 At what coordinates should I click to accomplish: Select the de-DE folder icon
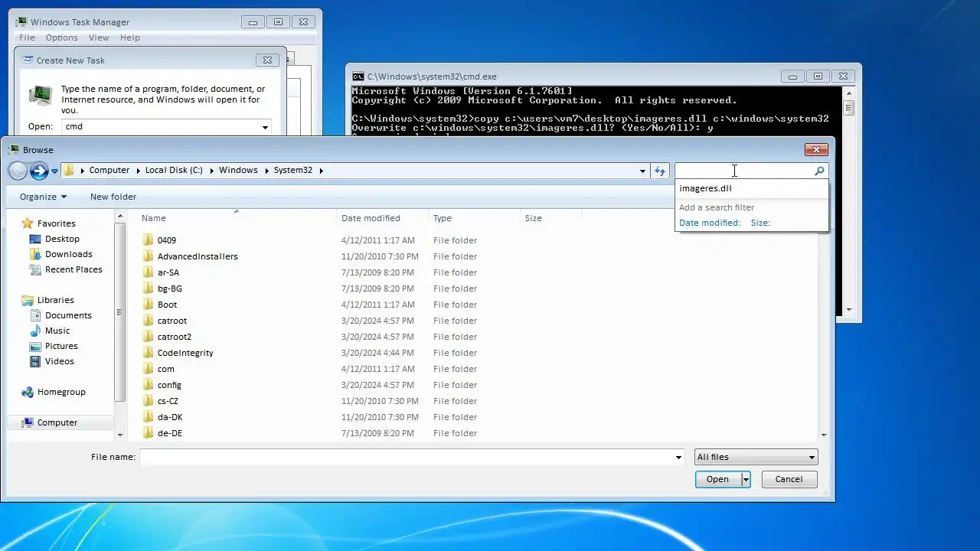(x=149, y=433)
